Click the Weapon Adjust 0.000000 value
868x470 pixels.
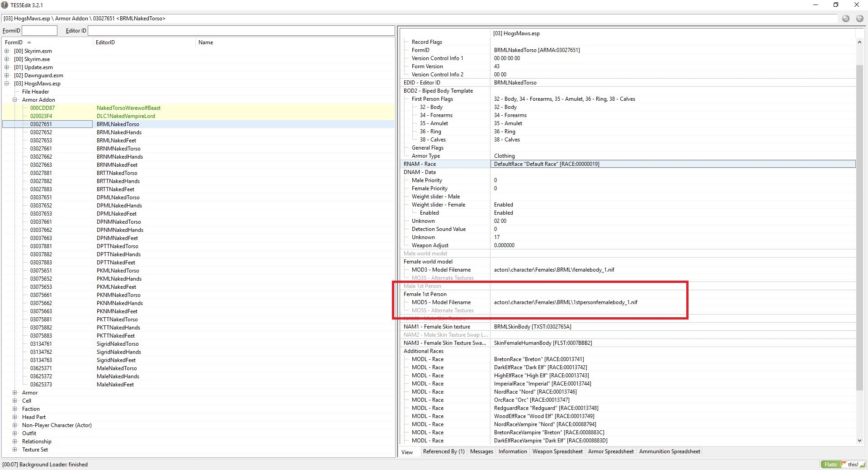pyautogui.click(x=504, y=245)
